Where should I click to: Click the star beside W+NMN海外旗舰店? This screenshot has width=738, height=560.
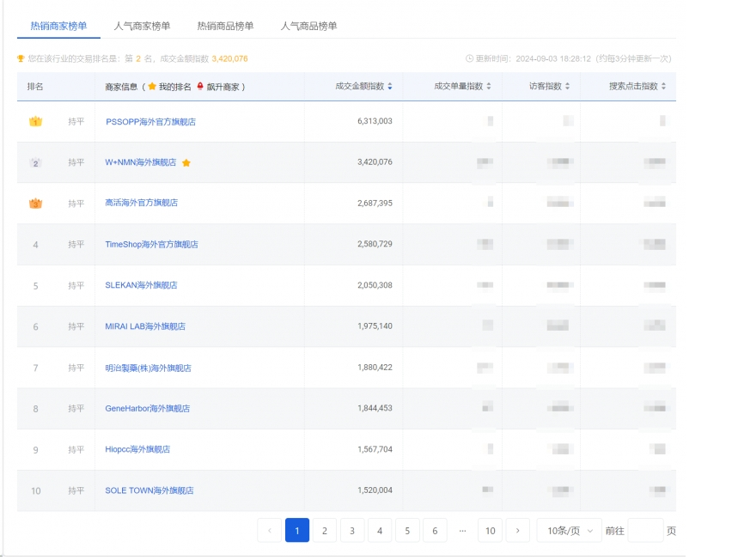click(186, 163)
